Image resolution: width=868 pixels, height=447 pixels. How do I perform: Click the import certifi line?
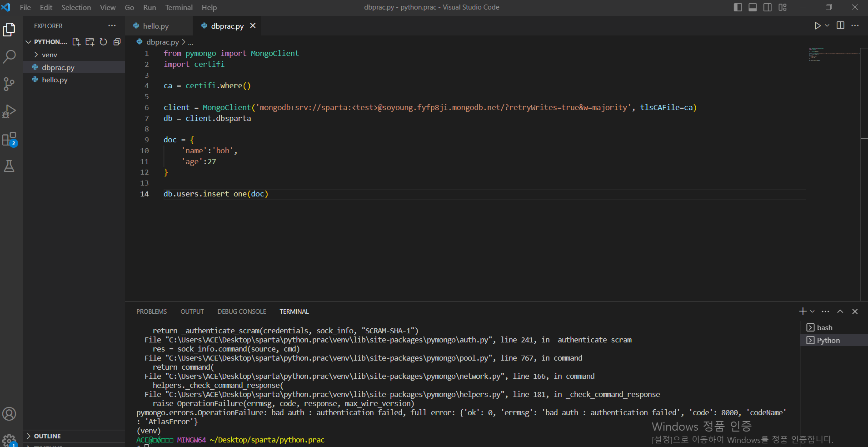[x=194, y=65]
